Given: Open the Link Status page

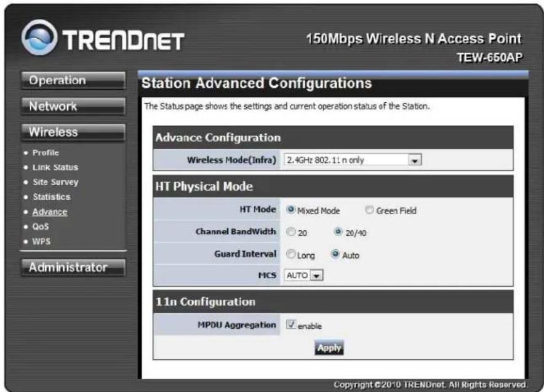Looking at the screenshot, I should click(x=55, y=167).
